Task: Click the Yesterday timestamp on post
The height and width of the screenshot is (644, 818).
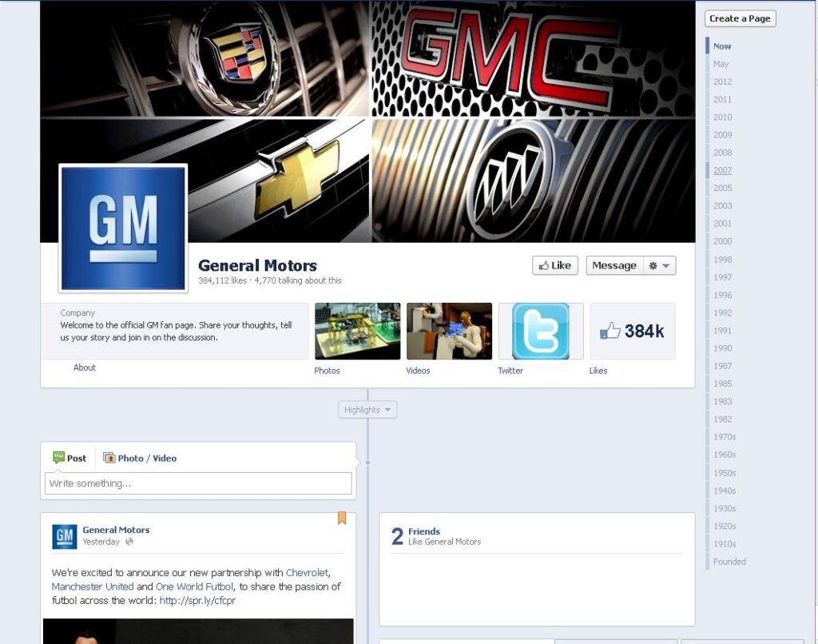Action: click(x=101, y=542)
